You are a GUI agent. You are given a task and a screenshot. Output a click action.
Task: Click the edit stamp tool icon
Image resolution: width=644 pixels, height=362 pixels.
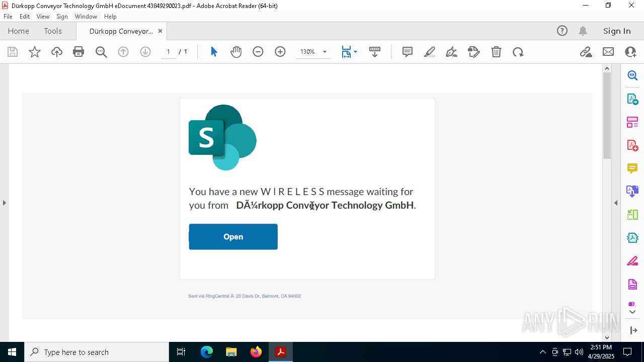[x=474, y=52]
